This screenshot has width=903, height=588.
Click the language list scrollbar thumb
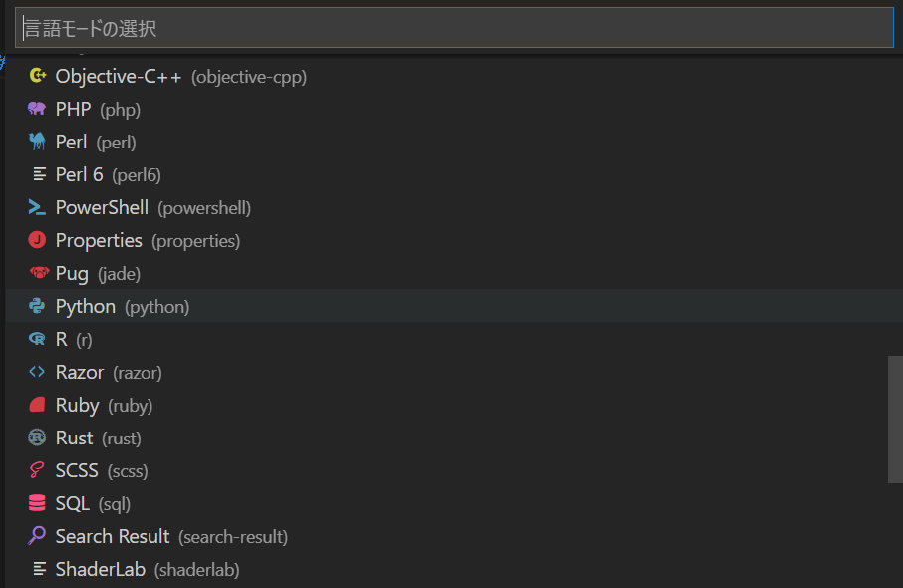tap(895, 420)
